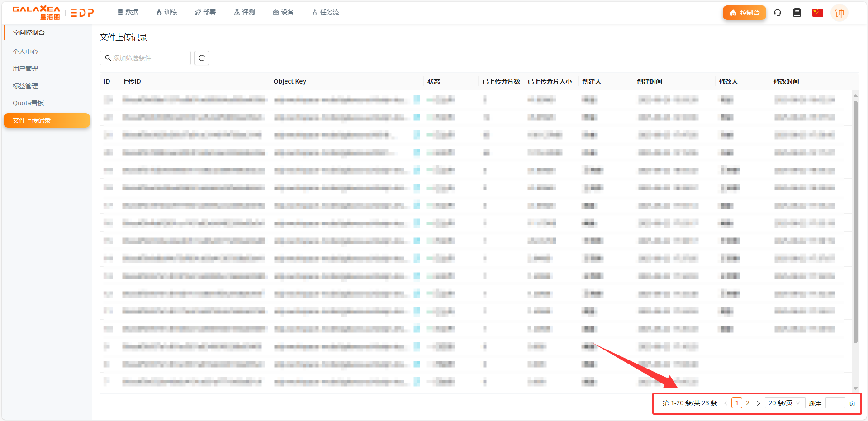Click the table's vertical scrollbar
Viewport: 868px width, 421px height.
(x=855, y=222)
